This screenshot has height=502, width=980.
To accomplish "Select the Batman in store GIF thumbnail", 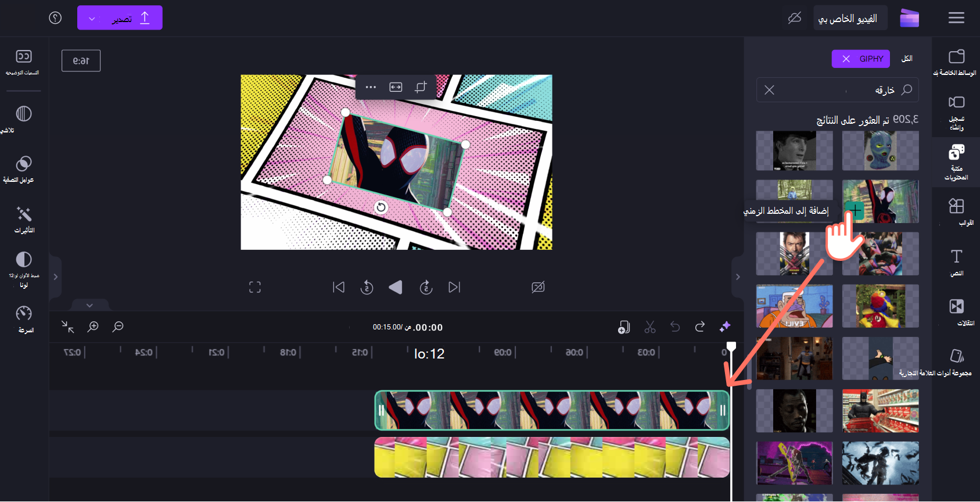I will [881, 411].
